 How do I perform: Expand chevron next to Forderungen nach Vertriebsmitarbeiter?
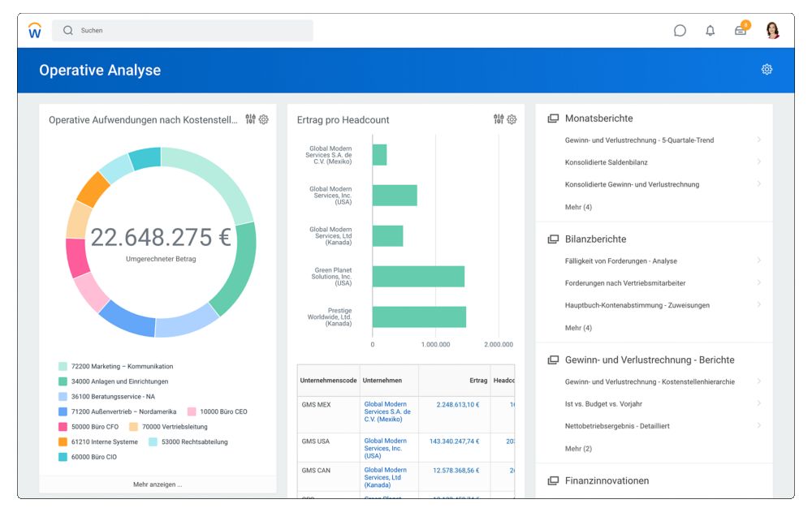(758, 282)
